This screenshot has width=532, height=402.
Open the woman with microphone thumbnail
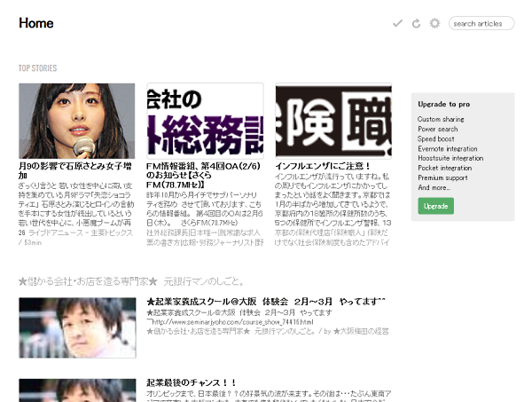point(76,121)
